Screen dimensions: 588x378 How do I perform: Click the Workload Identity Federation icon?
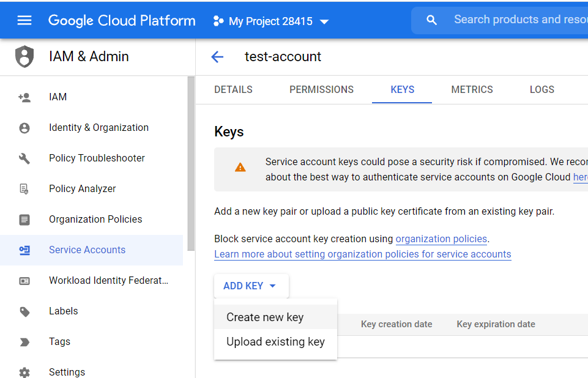(24, 281)
